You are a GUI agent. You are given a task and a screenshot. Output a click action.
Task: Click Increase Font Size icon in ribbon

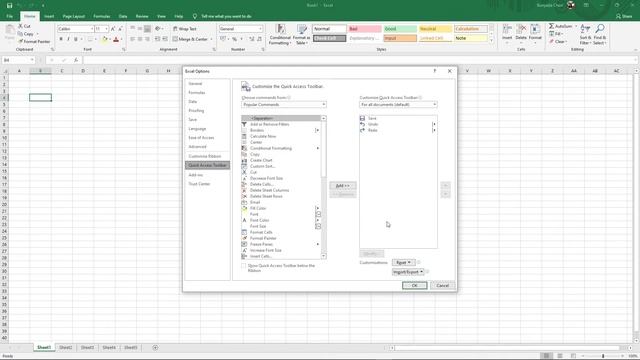[x=113, y=29]
